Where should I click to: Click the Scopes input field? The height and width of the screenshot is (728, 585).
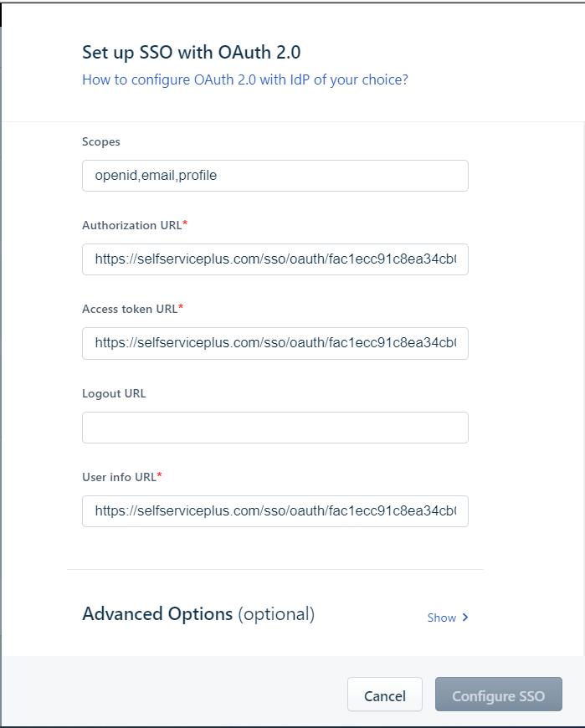point(275,176)
